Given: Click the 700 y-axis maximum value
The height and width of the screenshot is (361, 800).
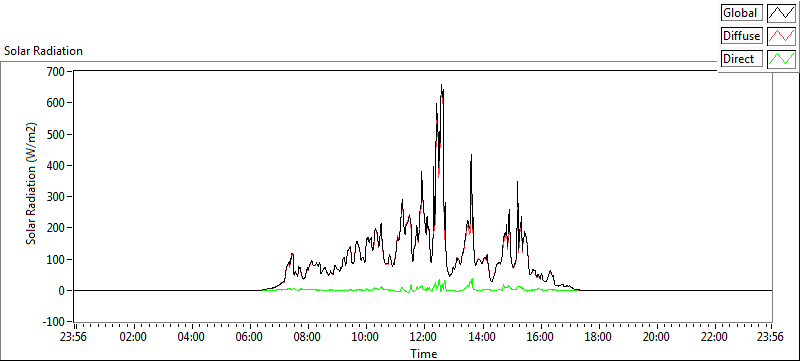Looking at the screenshot, I should coord(56,71).
